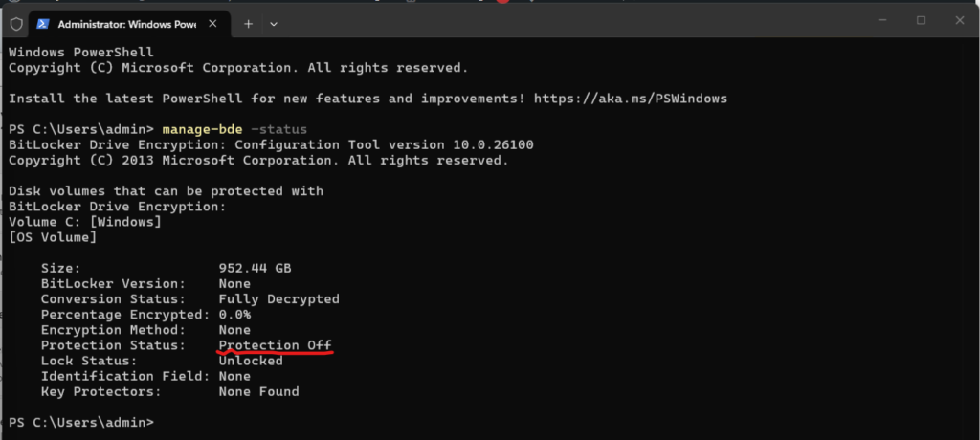Click the Fully Decrypted conversion status
This screenshot has height=440, width=980.
coord(278,298)
